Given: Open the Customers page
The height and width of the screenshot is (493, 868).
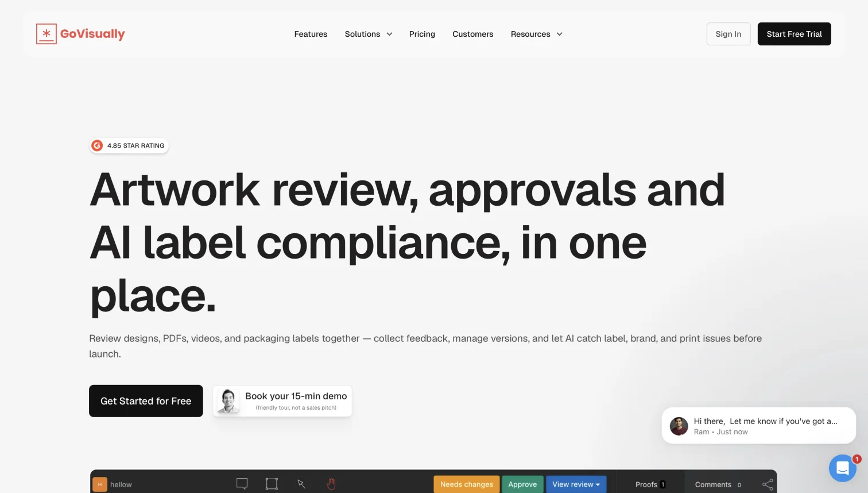Looking at the screenshot, I should coord(472,34).
